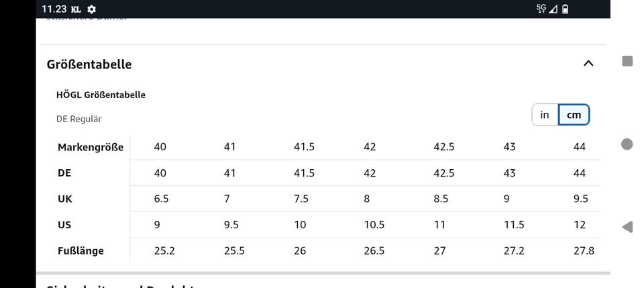
Task: Tap the UK size 6.5 cell
Action: click(161, 199)
